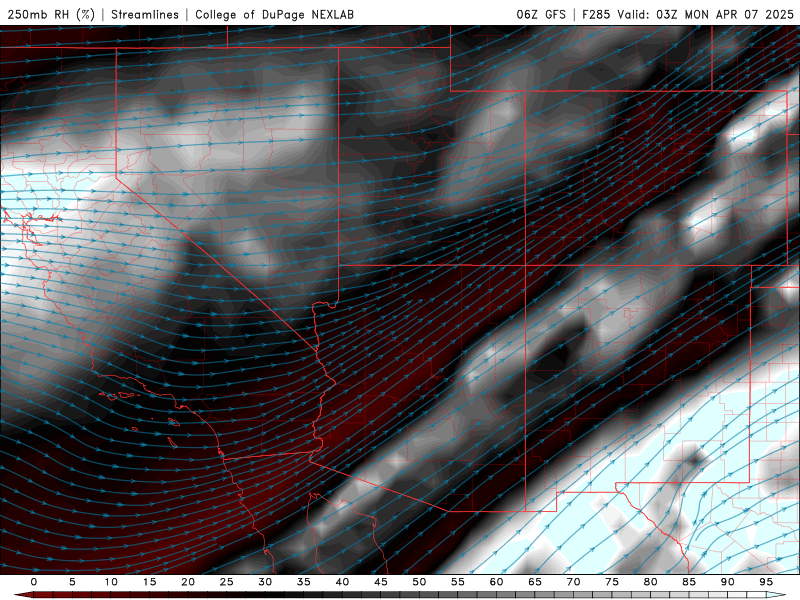Click the 95 label on the color scale

pos(766,582)
